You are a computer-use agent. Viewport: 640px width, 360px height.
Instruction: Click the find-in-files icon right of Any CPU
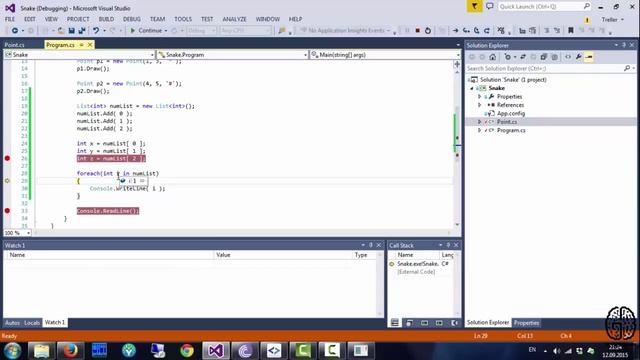[x=282, y=31]
